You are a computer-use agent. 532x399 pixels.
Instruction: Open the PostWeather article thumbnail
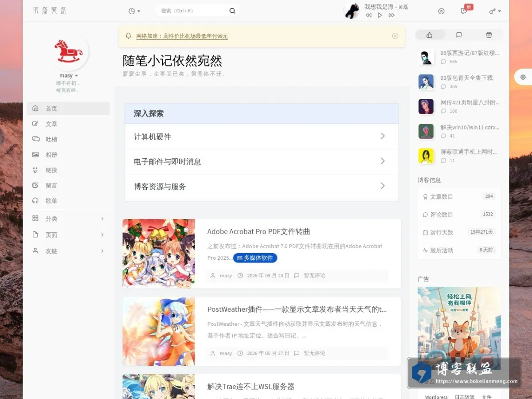tap(159, 331)
